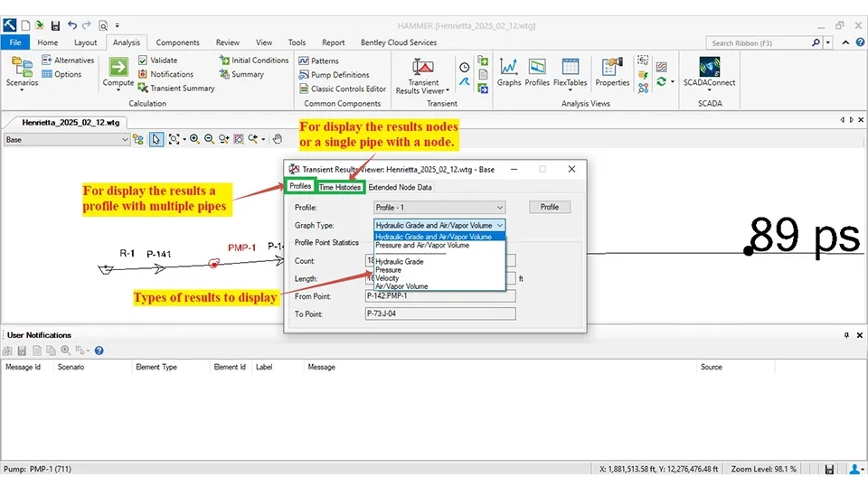Select the Pan hand tool
Viewport: 868px width, 495px height.
point(278,139)
